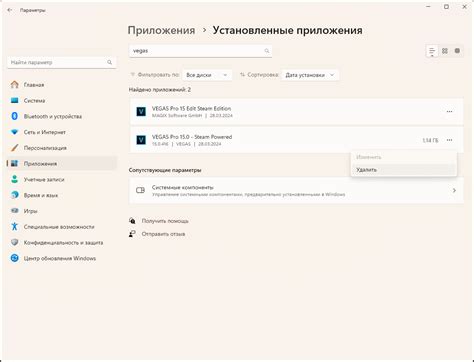This screenshot has height=362, width=474.
Task: Open Учетные записи settings
Action: tap(62, 179)
